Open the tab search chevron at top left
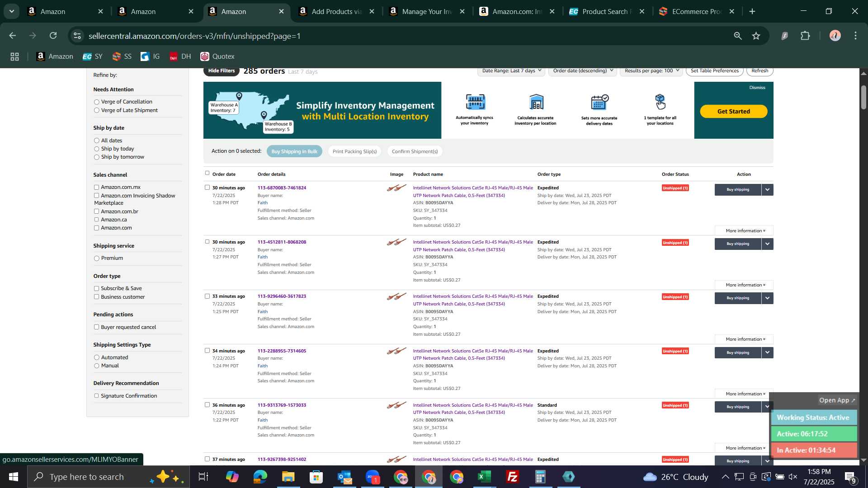This screenshot has width=868, height=488. tap(12, 11)
